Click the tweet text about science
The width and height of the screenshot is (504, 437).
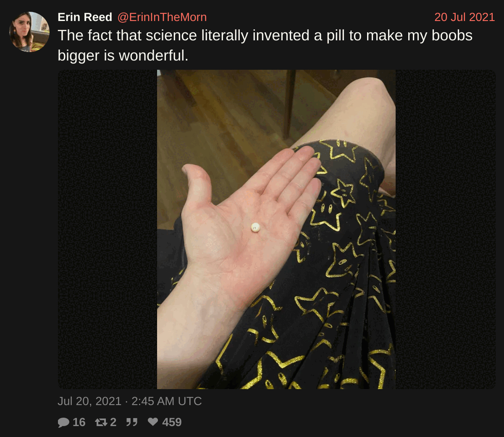(265, 45)
